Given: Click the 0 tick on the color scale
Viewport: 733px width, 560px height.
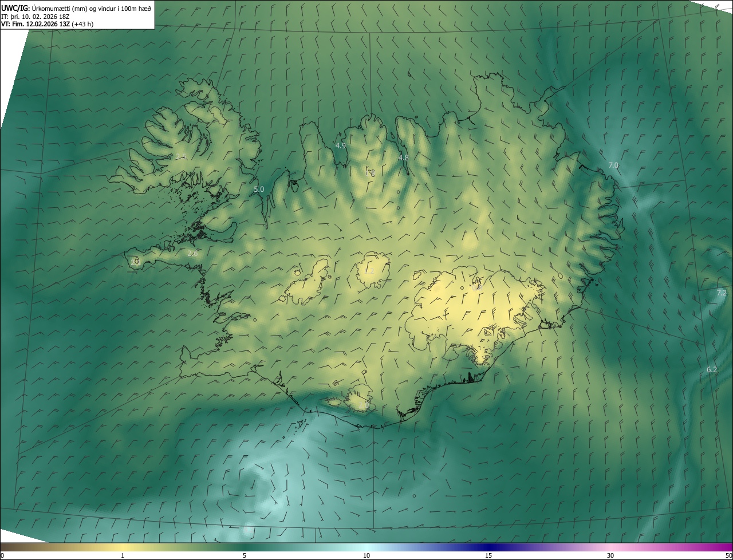Looking at the screenshot, I should point(2,555).
